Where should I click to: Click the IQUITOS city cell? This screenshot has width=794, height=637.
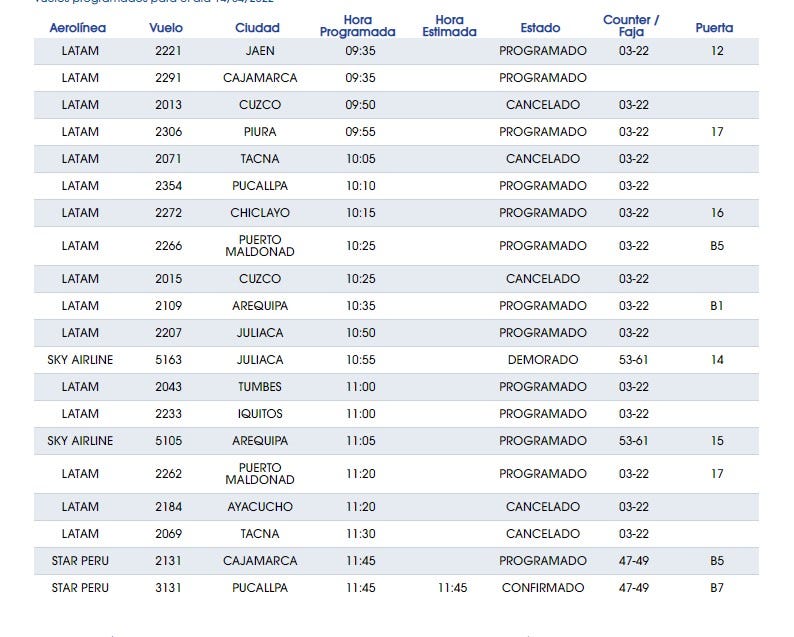259,414
